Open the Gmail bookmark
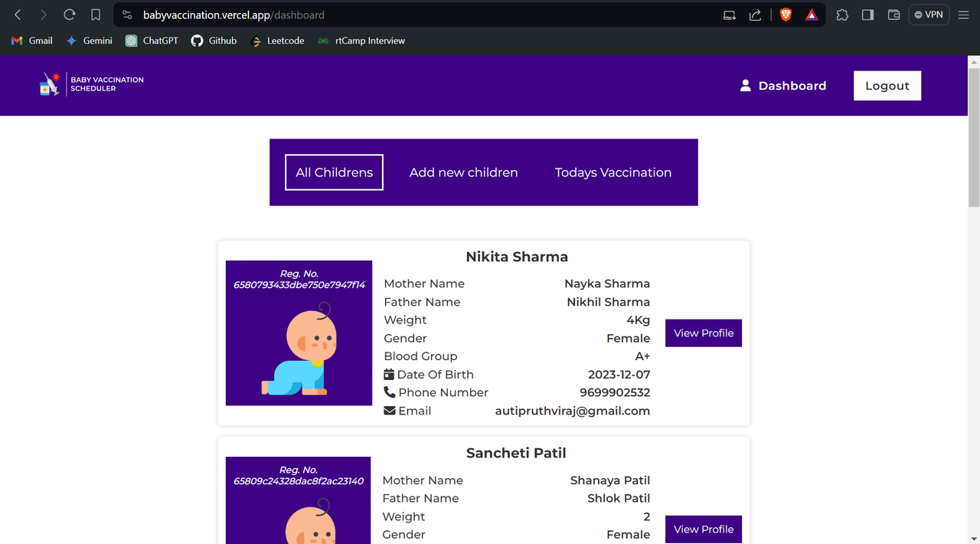This screenshot has height=544, width=980. [x=32, y=41]
